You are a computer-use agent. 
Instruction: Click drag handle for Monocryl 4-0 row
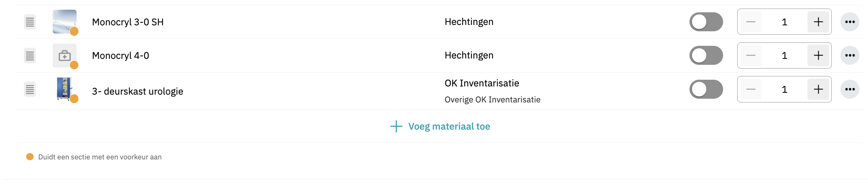point(30,56)
